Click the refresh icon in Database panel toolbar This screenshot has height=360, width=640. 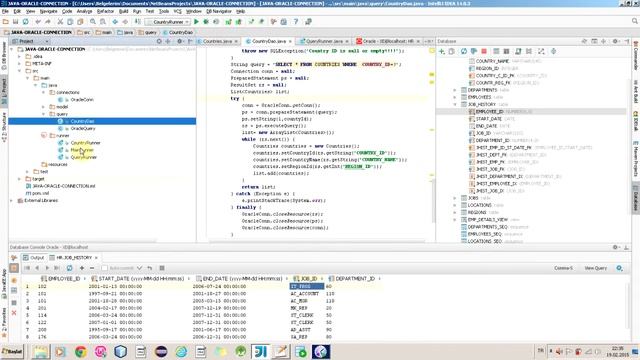(x=464, y=51)
